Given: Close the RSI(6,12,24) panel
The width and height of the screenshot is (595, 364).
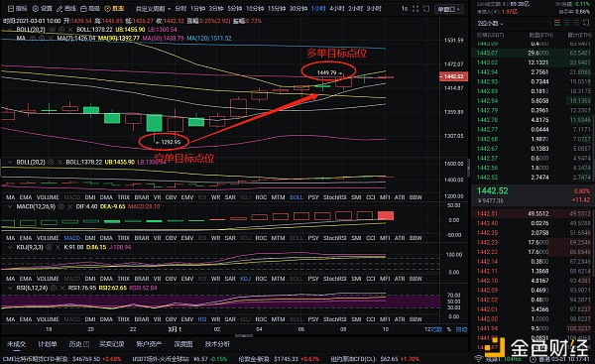Looking at the screenshot, I should [x=62, y=288].
